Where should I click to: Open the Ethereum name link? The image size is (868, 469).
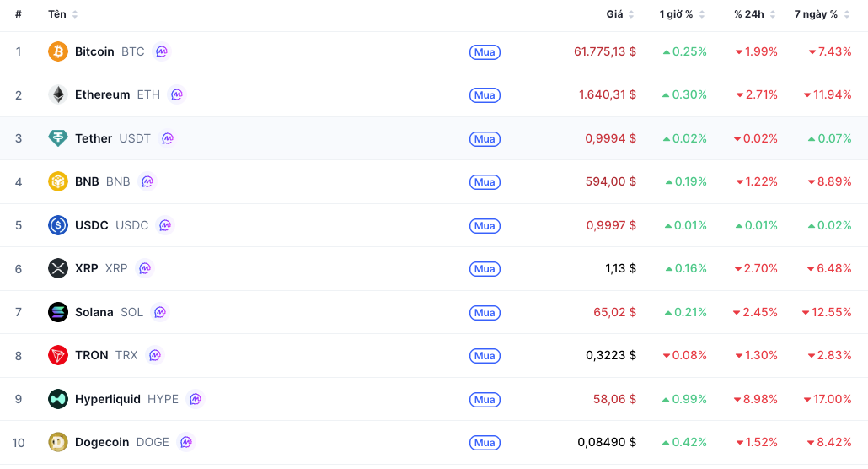pyautogui.click(x=103, y=94)
